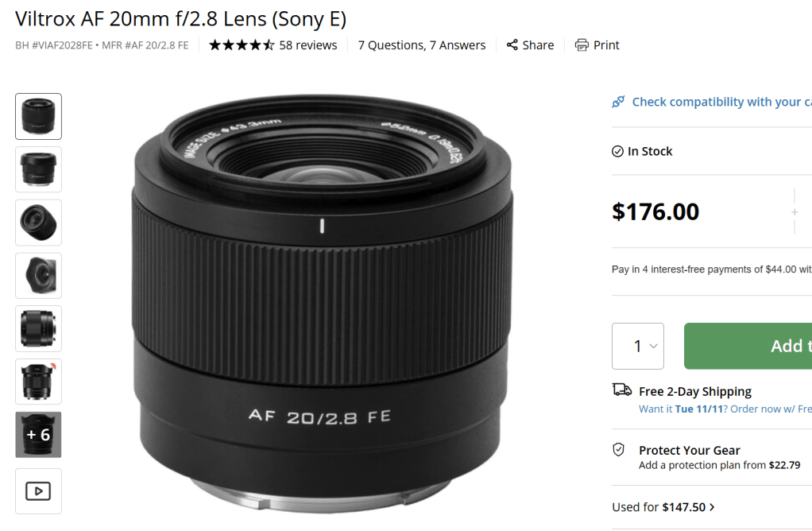Select the second lens side-view thumbnail
Screen dimensions: 812x531
38,169
